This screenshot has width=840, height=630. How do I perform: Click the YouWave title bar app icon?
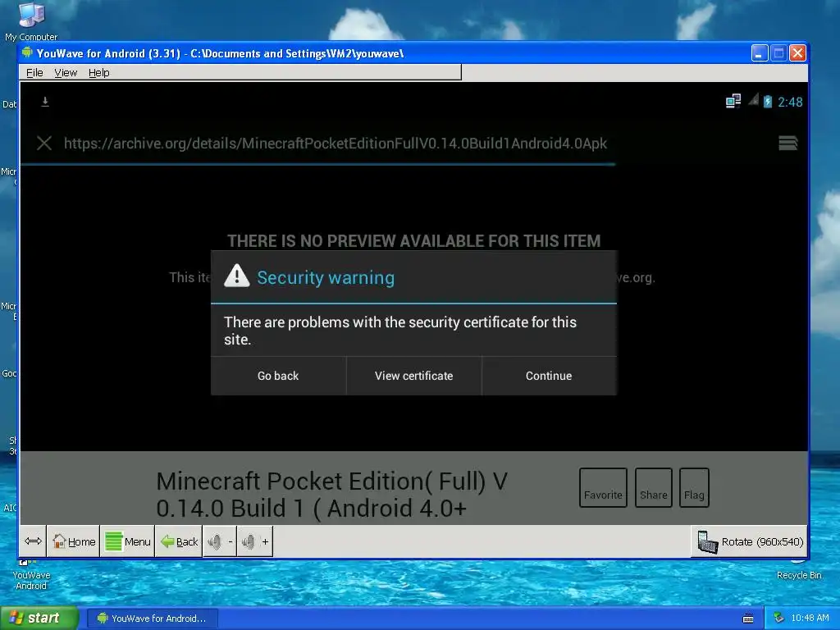[x=27, y=53]
